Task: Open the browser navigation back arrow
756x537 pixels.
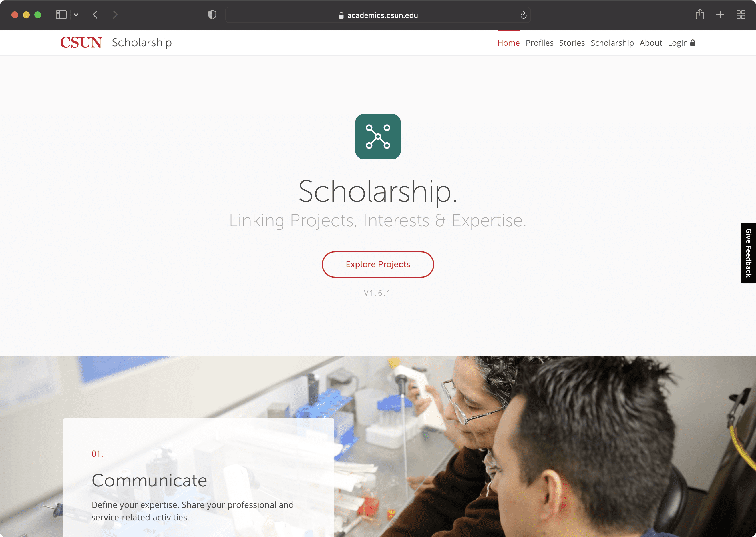Action: coord(95,15)
